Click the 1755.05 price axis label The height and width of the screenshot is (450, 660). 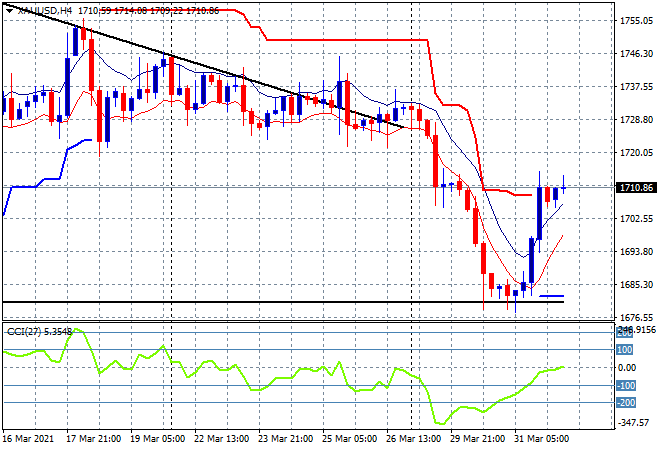coord(636,21)
